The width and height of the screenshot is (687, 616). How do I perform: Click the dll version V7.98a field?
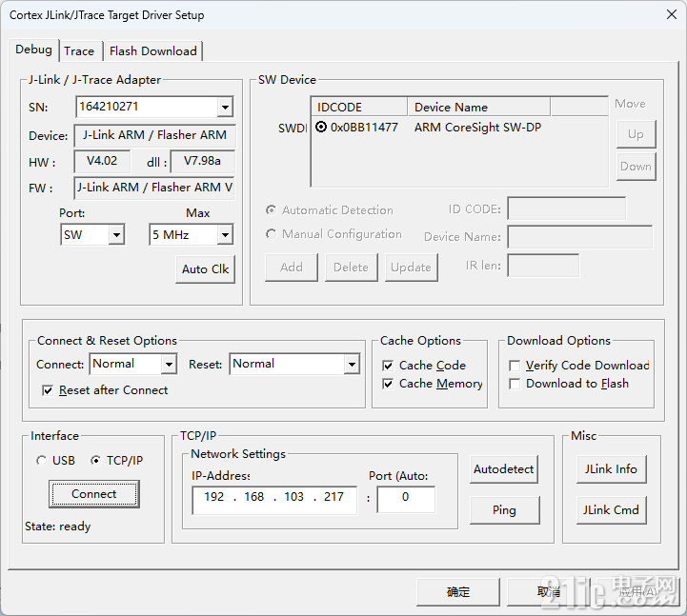click(x=202, y=161)
